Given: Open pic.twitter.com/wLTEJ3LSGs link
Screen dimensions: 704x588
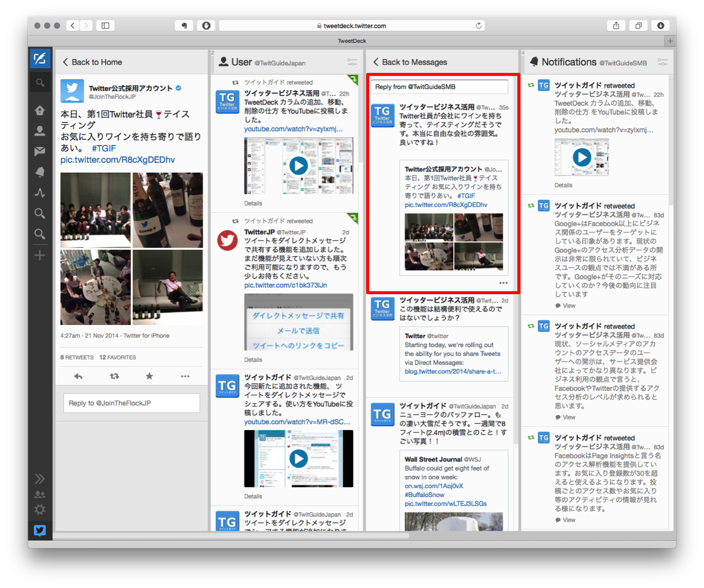Looking at the screenshot, I should 446,503.
